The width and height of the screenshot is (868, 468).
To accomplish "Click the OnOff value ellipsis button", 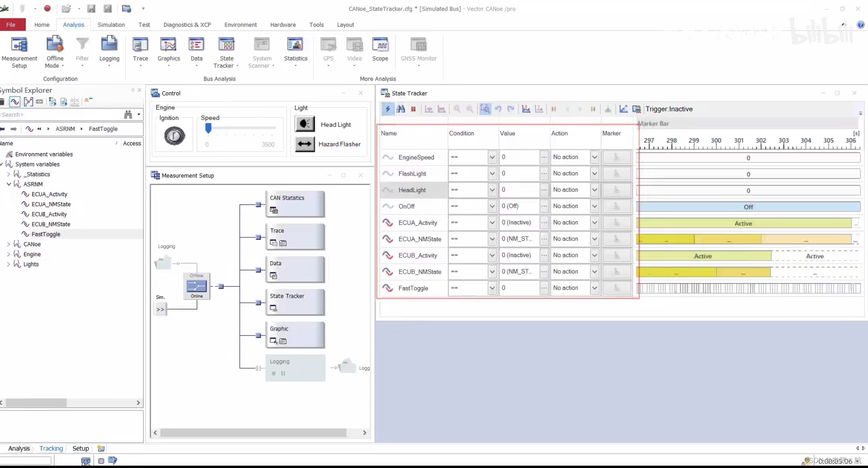I will click(x=544, y=206).
